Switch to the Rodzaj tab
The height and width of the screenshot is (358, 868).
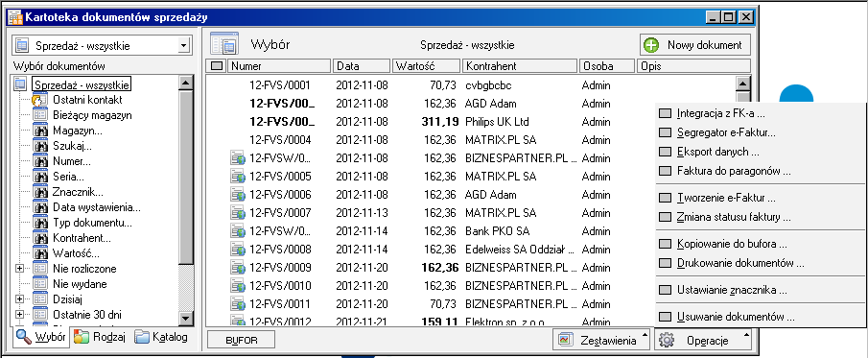[100, 337]
